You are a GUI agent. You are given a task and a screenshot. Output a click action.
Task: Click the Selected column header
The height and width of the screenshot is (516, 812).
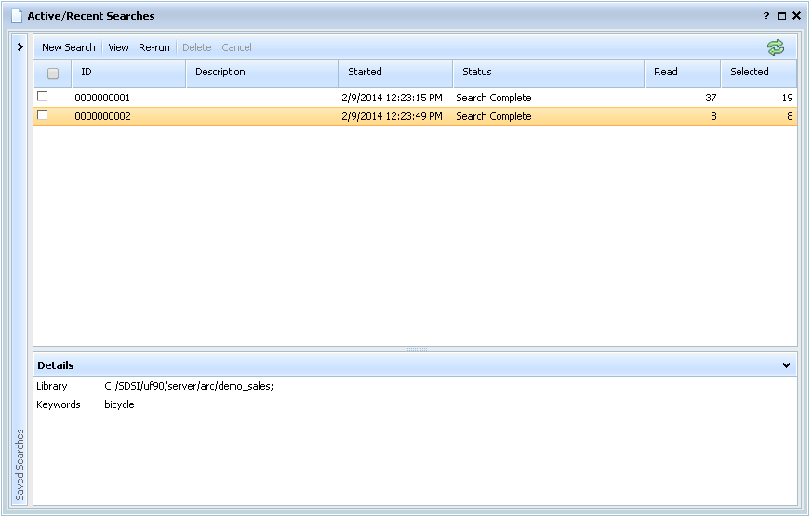[x=749, y=73]
